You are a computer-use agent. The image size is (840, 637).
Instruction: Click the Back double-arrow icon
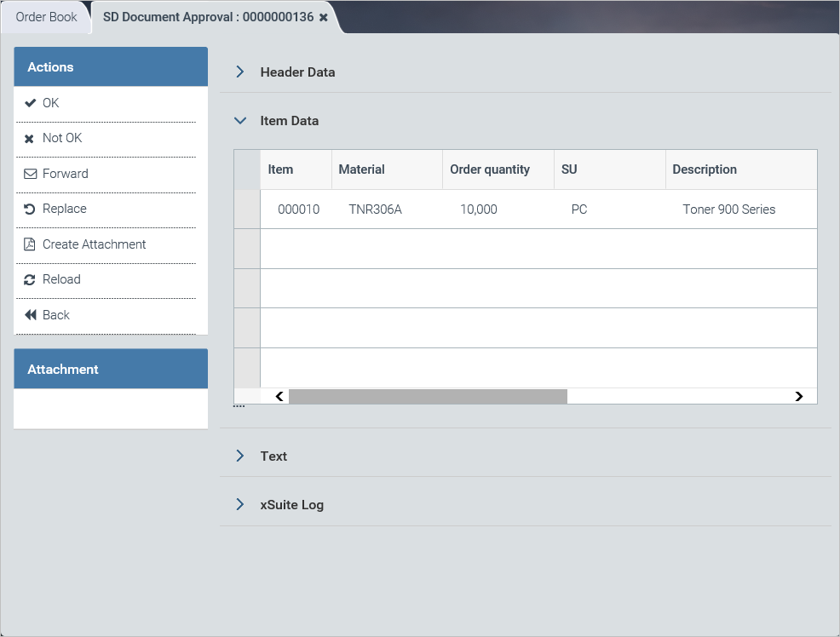[30, 315]
